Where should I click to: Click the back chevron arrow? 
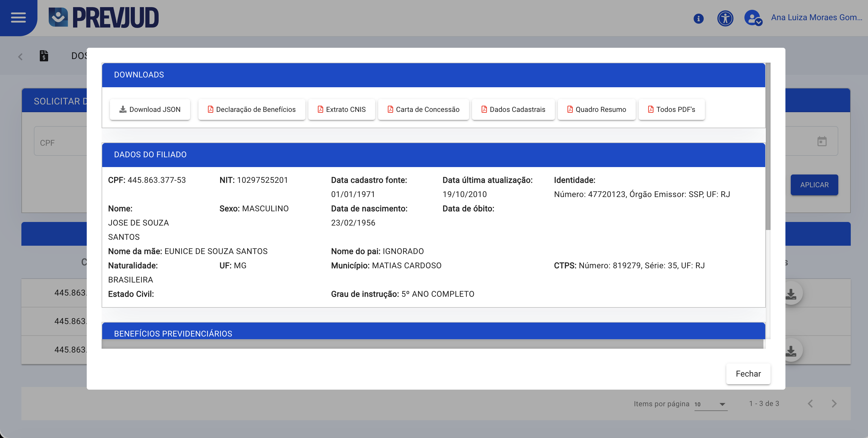click(20, 57)
